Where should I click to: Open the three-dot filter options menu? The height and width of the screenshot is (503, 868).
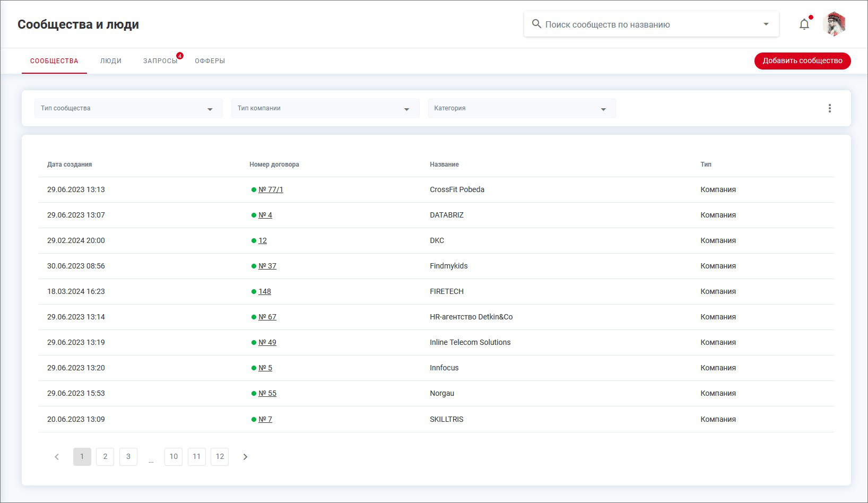(x=829, y=108)
